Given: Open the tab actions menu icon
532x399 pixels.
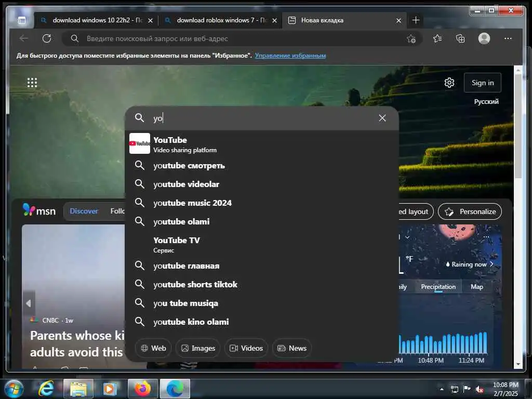Looking at the screenshot, I should point(22,20).
